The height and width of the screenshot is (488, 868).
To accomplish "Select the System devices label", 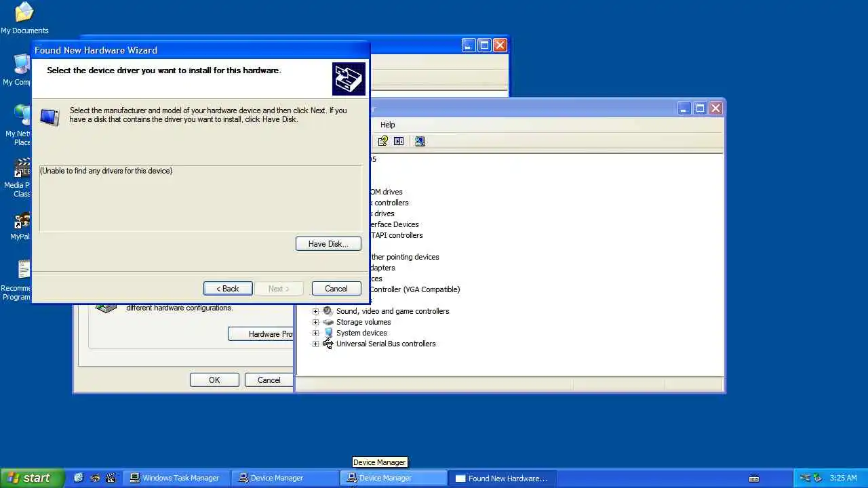I will point(361,333).
